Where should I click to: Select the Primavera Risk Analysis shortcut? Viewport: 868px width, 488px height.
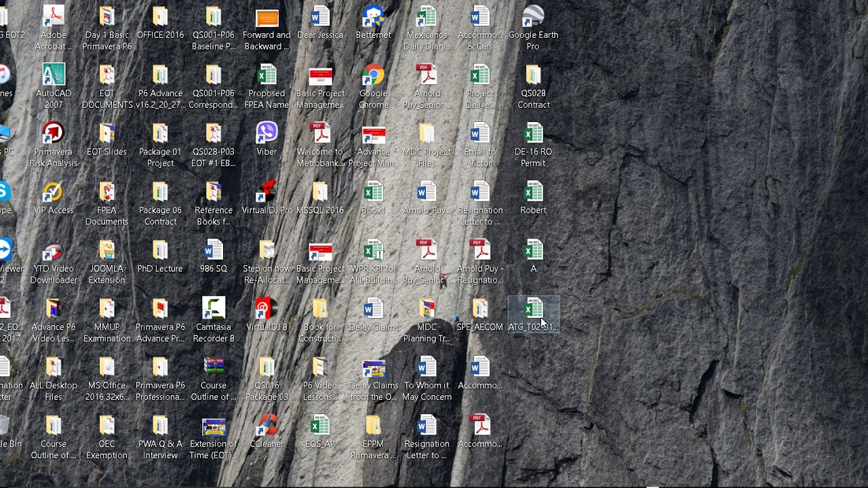coord(54,133)
